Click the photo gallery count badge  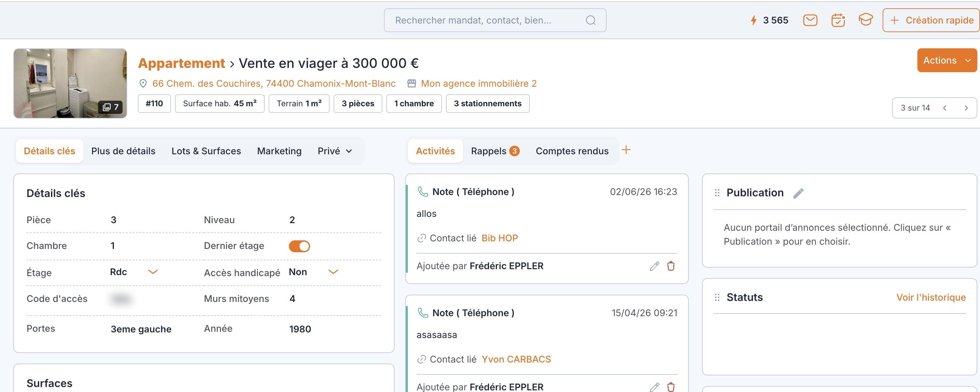tap(111, 107)
